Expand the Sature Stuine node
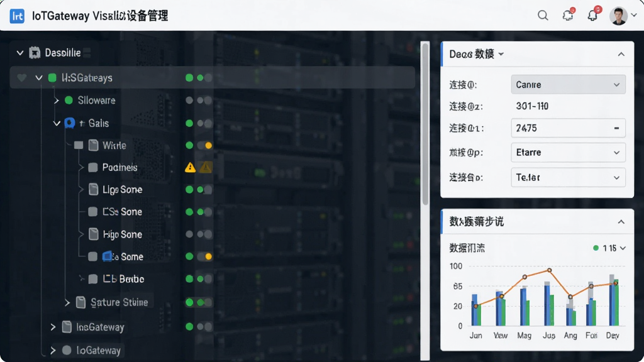The height and width of the screenshot is (362, 644). pyautogui.click(x=67, y=302)
